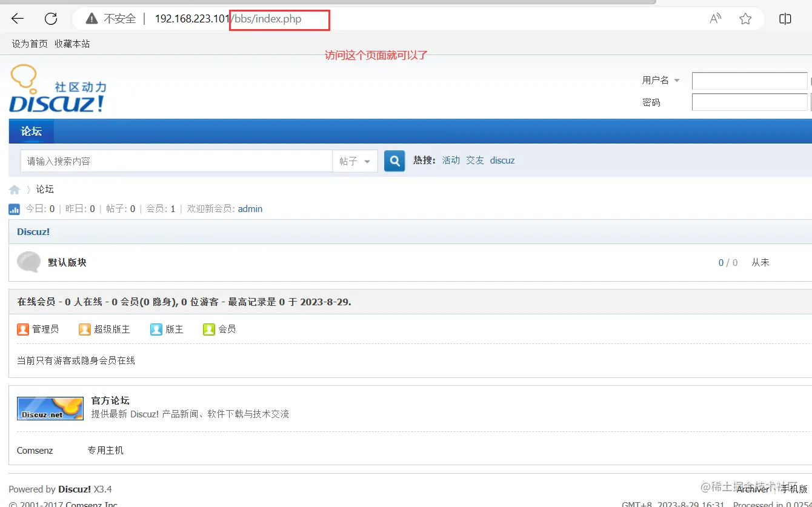Click the 默认版块 speech bubble icon
The height and width of the screenshot is (507, 812).
(x=29, y=262)
